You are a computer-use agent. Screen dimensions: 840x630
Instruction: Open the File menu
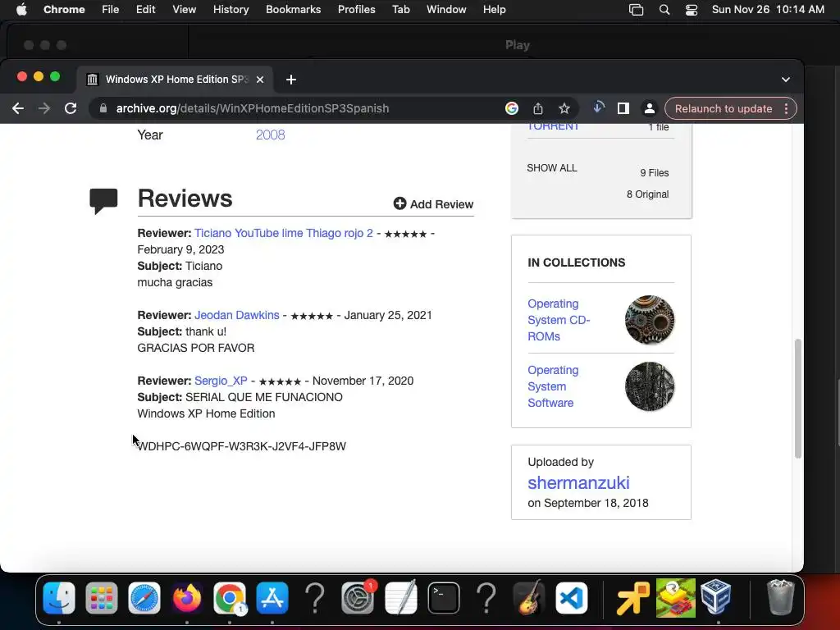pyautogui.click(x=111, y=9)
